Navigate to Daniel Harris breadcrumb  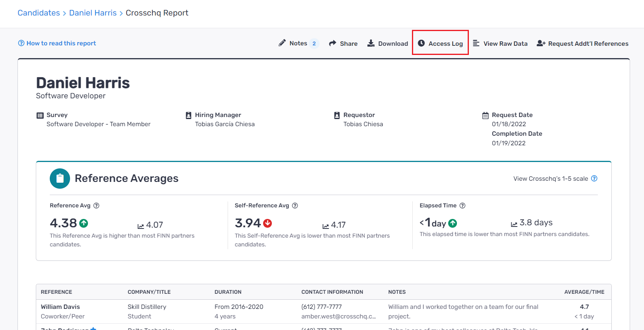(93, 13)
